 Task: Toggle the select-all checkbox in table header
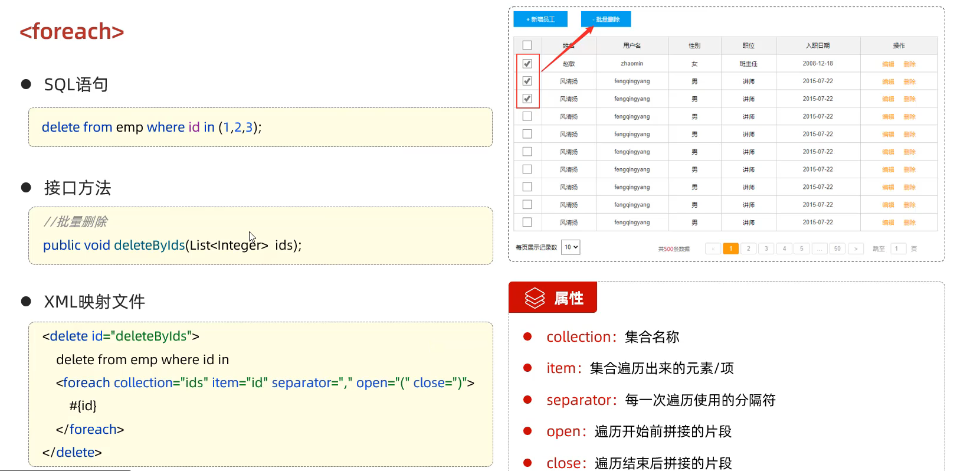coord(527,45)
